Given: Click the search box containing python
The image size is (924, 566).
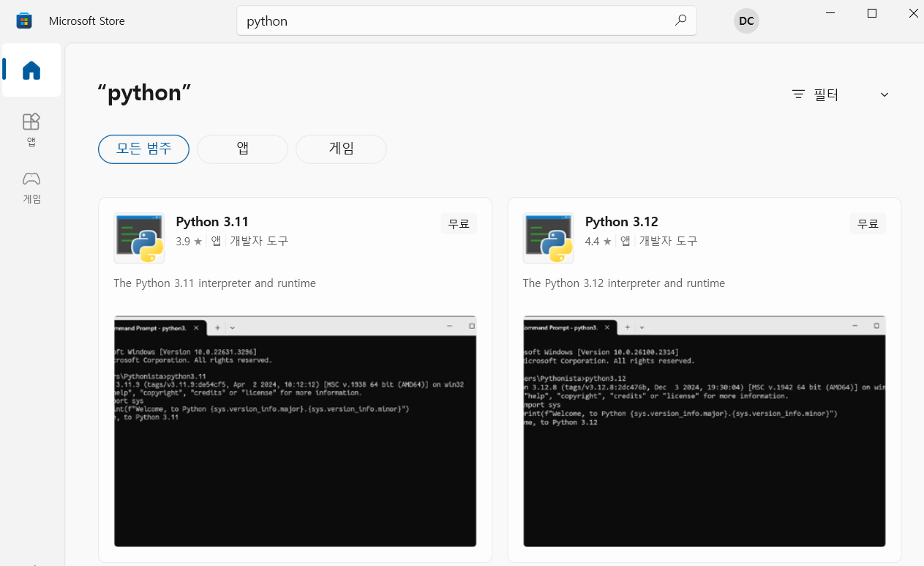Looking at the screenshot, I should click(x=467, y=21).
